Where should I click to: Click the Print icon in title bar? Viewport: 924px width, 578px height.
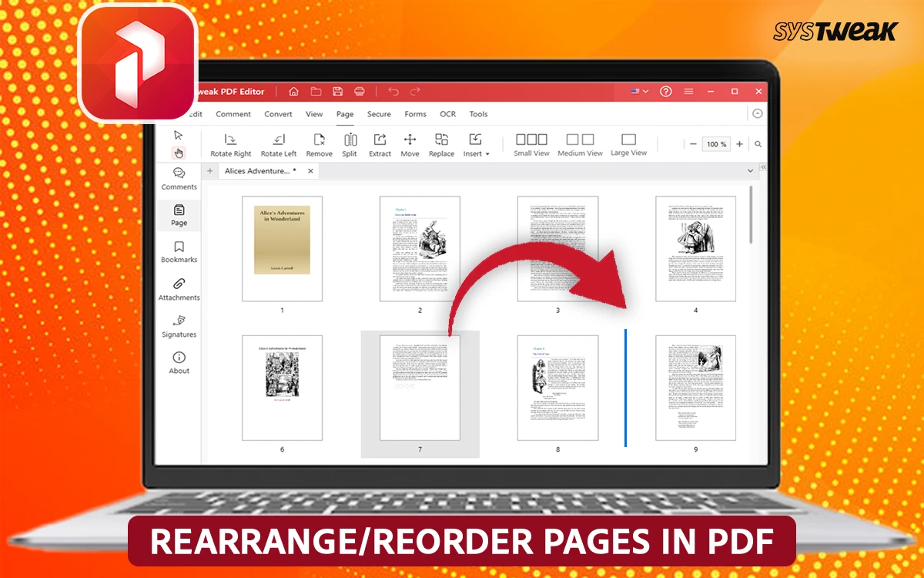[x=359, y=92]
